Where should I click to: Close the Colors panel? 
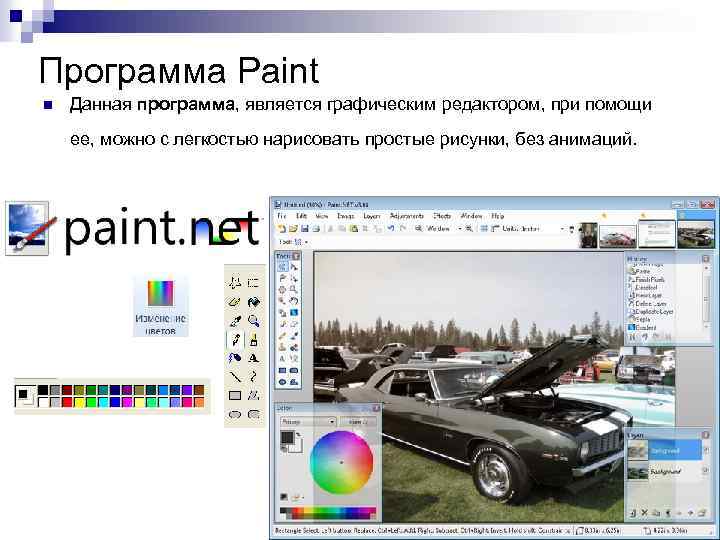(x=376, y=408)
